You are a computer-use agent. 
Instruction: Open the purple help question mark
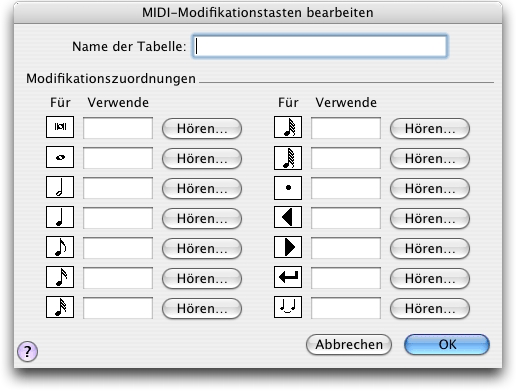click(x=27, y=351)
